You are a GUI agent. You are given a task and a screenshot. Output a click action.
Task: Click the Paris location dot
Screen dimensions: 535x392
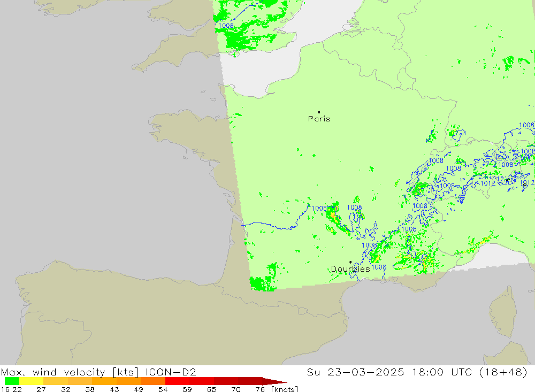coord(319,112)
